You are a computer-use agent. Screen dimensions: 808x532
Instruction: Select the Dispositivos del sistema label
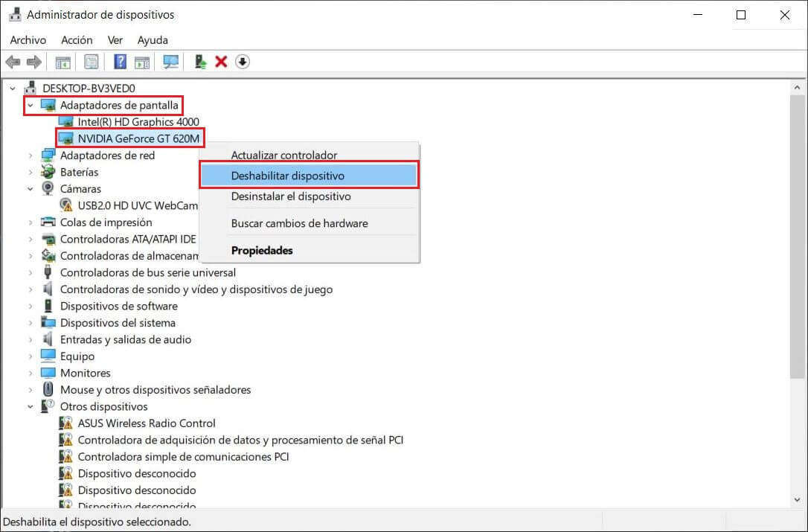118,323
